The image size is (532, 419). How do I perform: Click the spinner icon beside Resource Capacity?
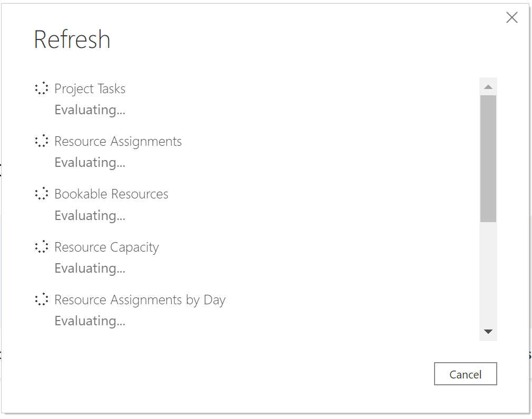pos(42,247)
